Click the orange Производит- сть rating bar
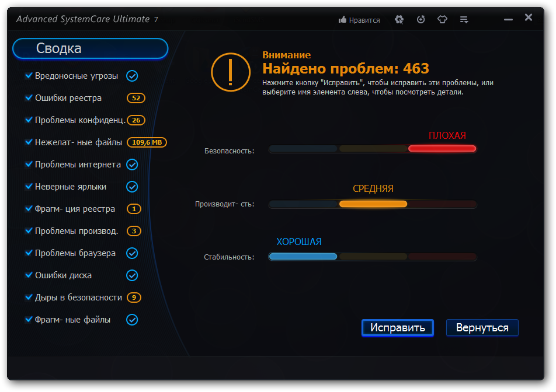Screen dimensions: 556x392 (373, 204)
